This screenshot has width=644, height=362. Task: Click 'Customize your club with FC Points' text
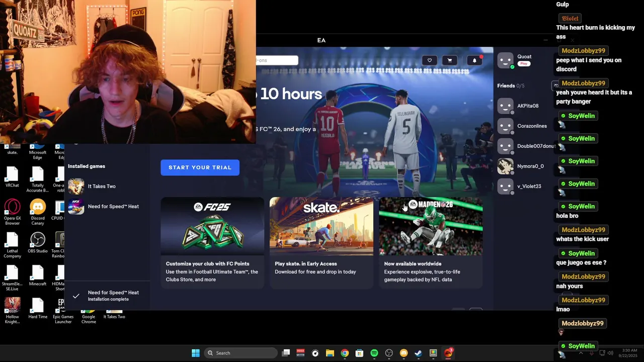click(208, 264)
